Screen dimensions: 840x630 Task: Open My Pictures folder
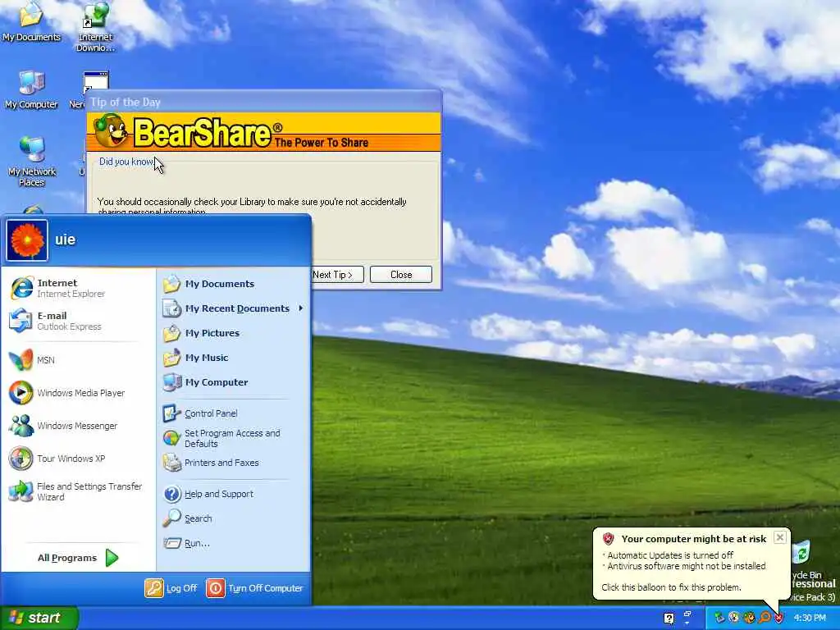pyautogui.click(x=233, y=333)
